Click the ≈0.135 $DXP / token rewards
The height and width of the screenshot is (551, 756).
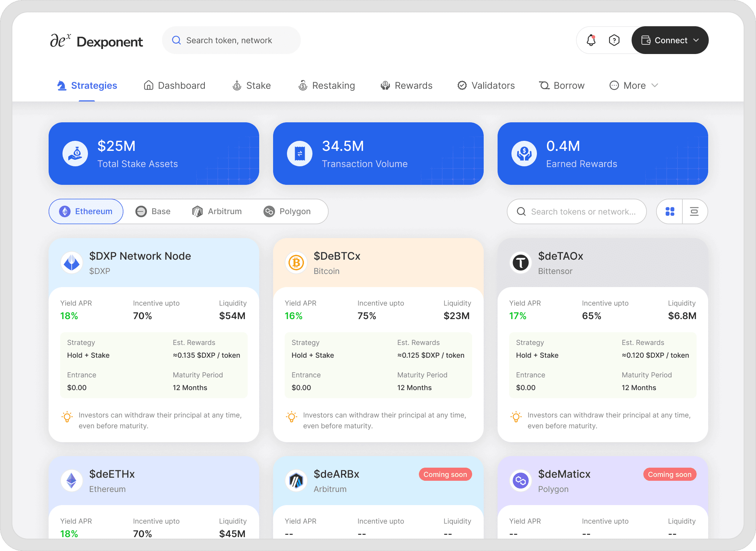pos(206,355)
